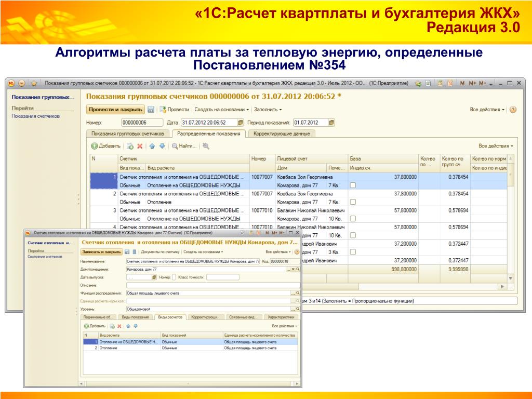Screen dimensions: 532x399
Task: Open the Подчиненные об... tab in the Счетчик window
Action: tap(98, 317)
